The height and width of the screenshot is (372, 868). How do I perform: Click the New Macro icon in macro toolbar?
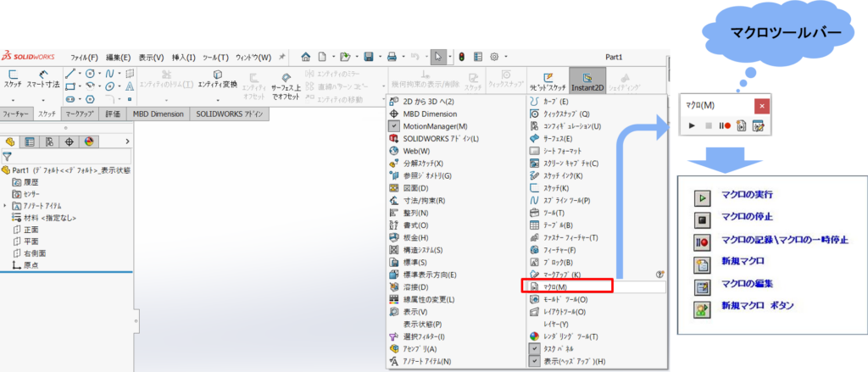click(741, 125)
